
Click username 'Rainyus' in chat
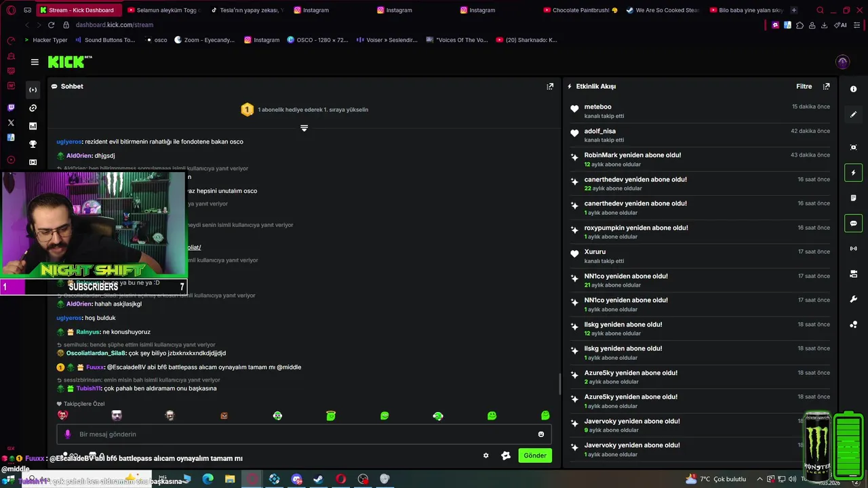pos(87,332)
